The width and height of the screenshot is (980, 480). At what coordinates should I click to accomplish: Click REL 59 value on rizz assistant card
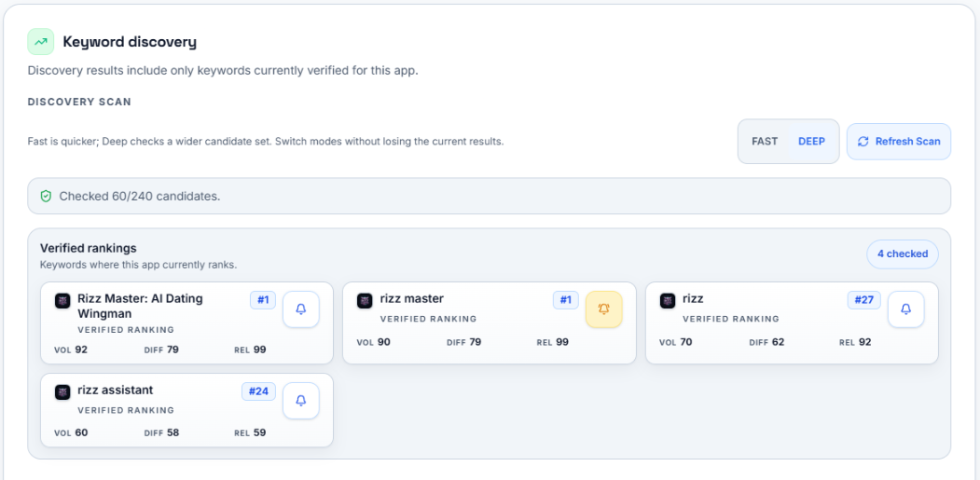pos(250,432)
